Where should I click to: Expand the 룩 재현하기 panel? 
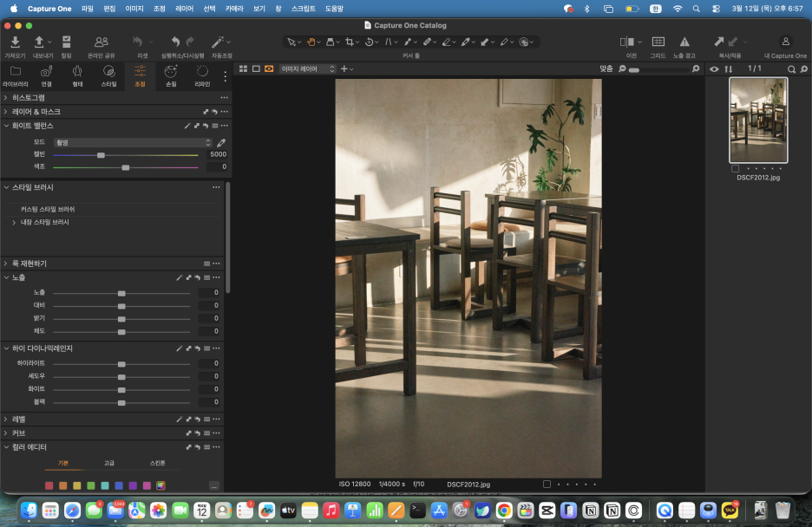tap(6, 263)
